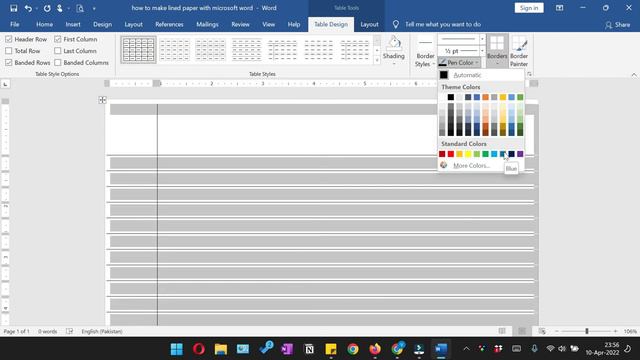Toggle the Total Row checkbox
Viewport: 640px width, 360px height.
(9, 51)
